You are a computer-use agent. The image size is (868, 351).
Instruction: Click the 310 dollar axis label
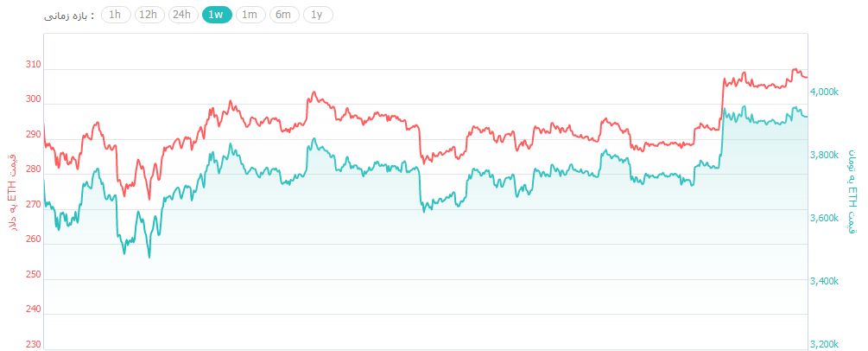click(x=33, y=65)
